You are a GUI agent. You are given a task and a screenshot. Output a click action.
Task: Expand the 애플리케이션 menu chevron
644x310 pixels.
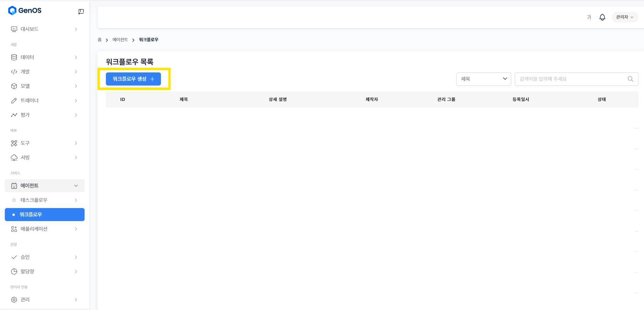pos(76,229)
